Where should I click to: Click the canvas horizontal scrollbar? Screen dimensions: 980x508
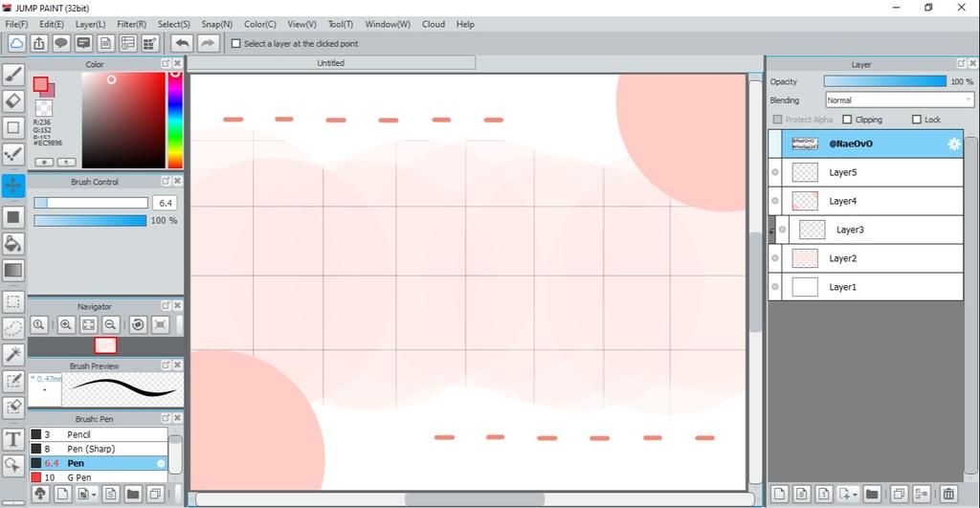[475, 499]
